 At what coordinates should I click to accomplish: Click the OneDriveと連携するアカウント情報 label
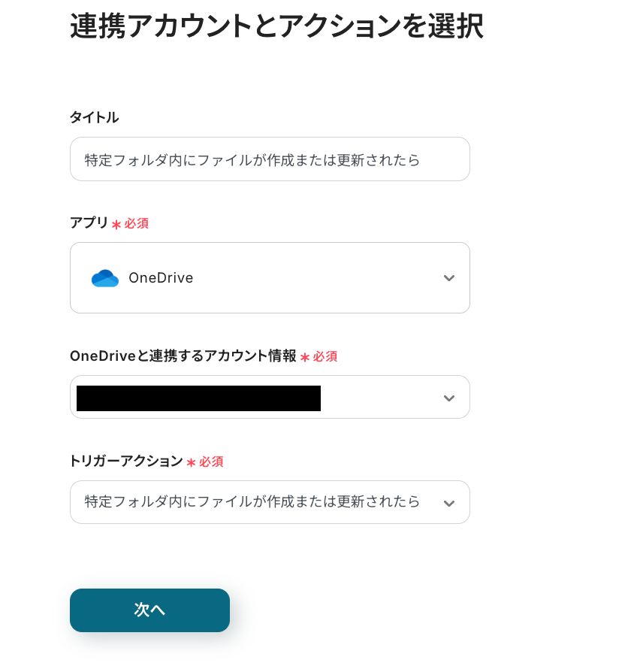(183, 356)
